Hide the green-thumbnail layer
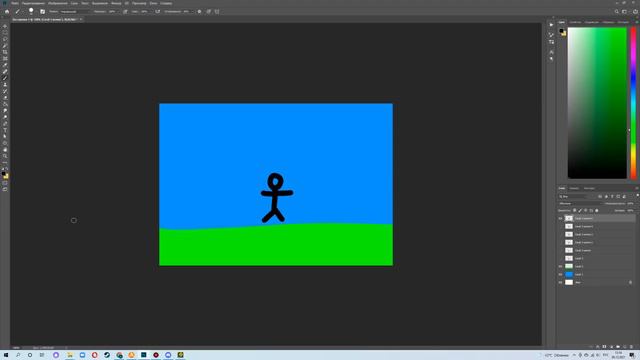Viewport: 640px width, 360px height. (x=560, y=266)
